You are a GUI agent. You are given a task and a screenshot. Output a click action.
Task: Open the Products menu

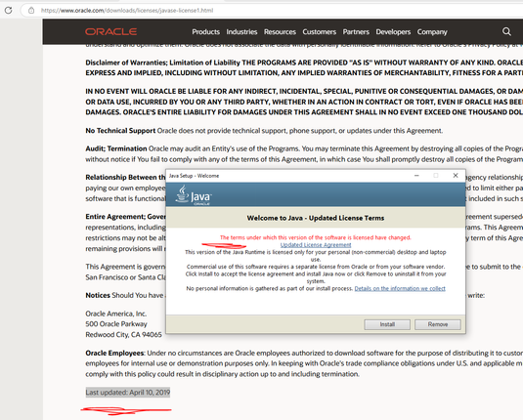click(x=206, y=32)
